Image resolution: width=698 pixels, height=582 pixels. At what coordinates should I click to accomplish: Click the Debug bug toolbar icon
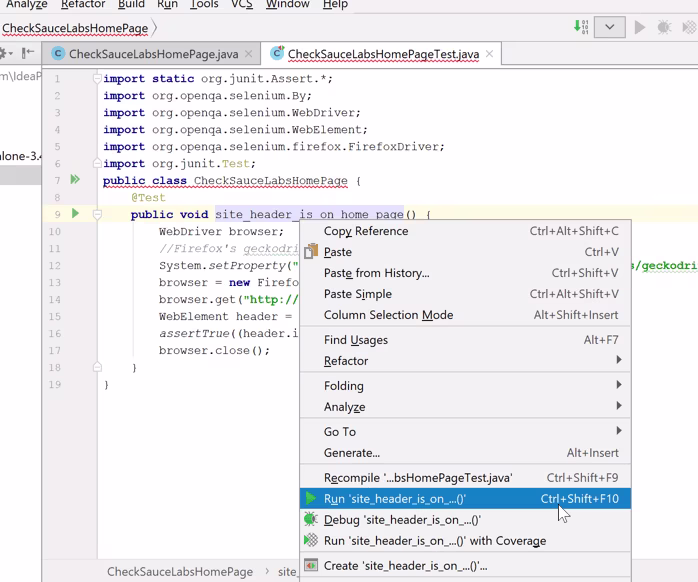[x=664, y=27]
